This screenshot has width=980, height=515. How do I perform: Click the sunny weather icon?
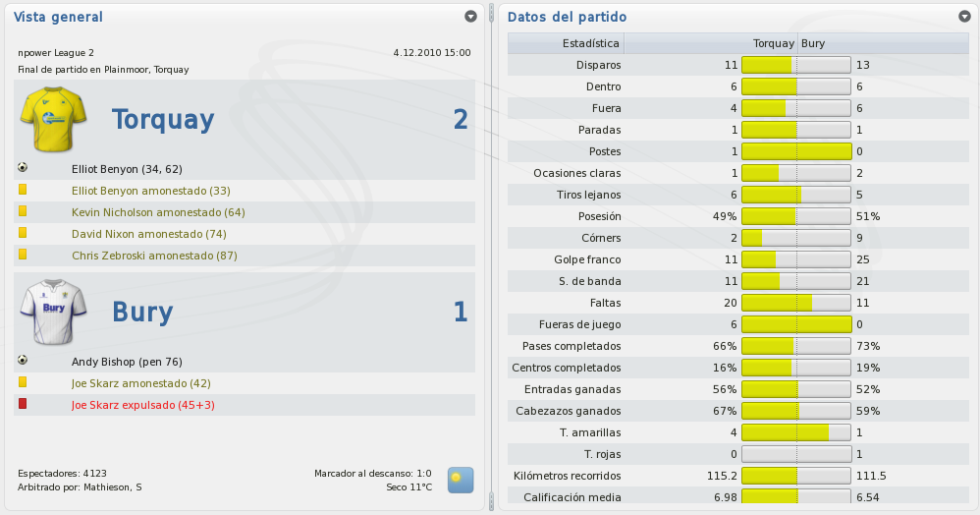tap(460, 480)
